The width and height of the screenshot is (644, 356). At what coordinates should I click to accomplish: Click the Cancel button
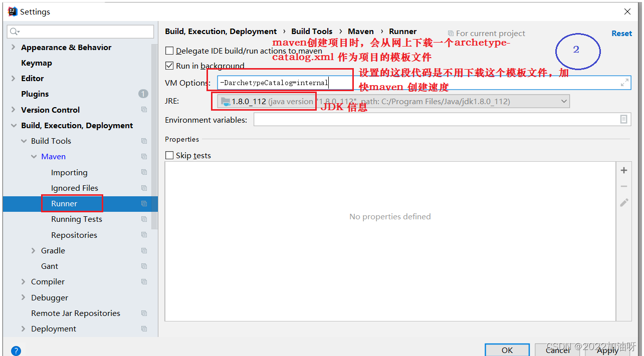point(558,350)
